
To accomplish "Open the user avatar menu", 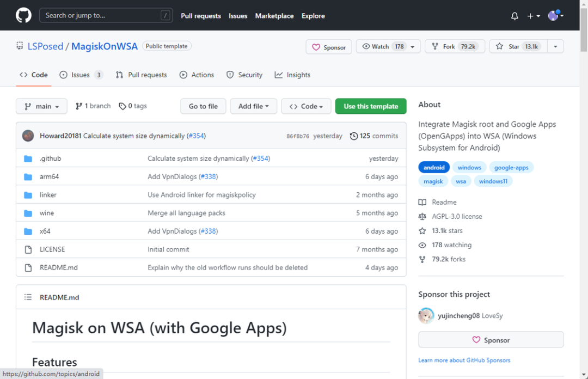I will coord(555,16).
